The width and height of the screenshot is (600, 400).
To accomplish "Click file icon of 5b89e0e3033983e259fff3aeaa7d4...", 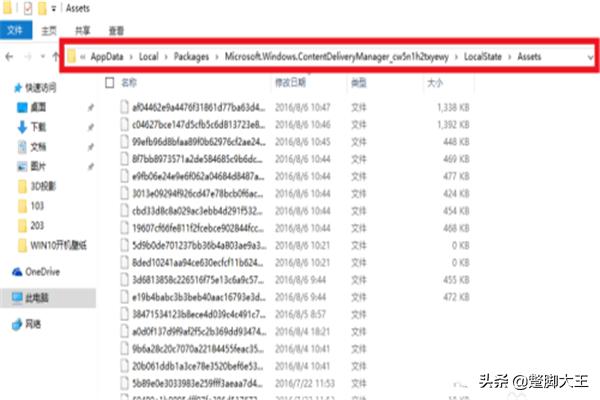I will pos(124,383).
